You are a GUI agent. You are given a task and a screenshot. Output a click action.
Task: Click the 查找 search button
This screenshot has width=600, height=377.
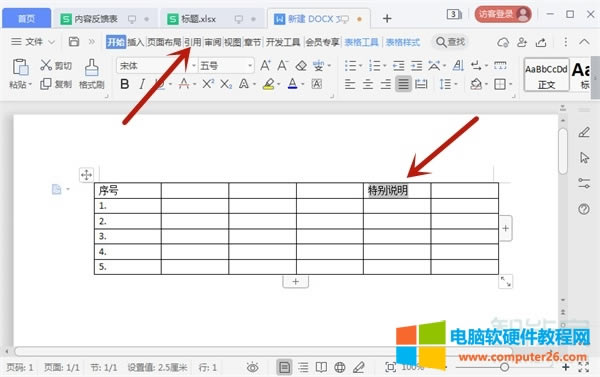[451, 42]
